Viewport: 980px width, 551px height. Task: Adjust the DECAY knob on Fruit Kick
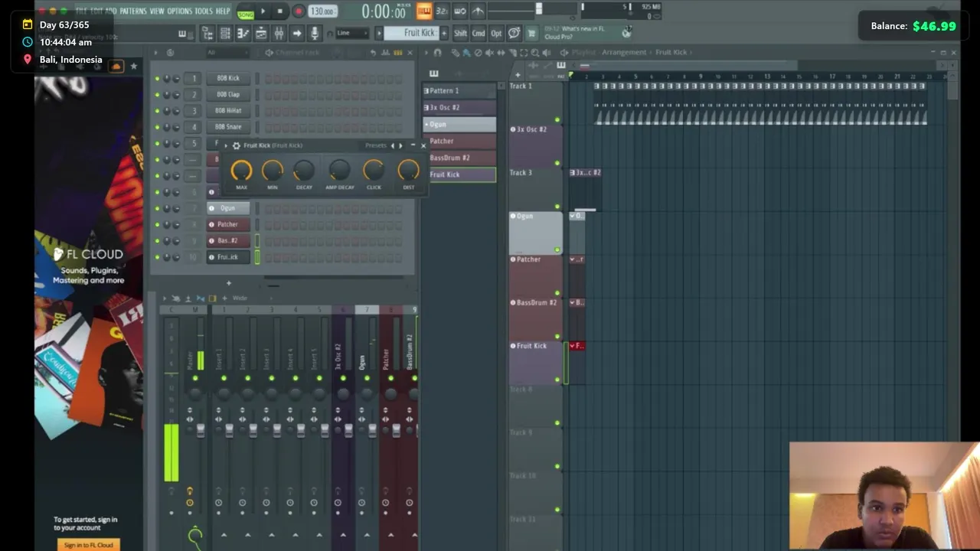(x=304, y=171)
